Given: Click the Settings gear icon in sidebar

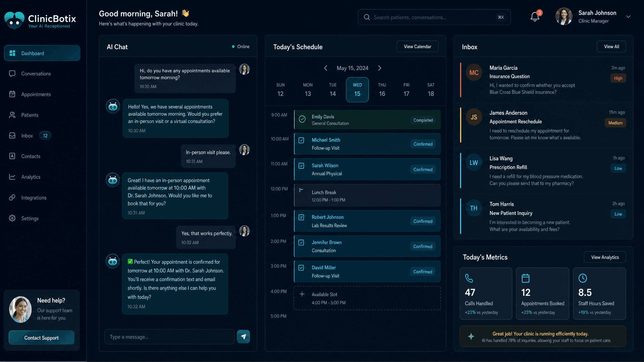Looking at the screenshot, I should (x=12, y=218).
